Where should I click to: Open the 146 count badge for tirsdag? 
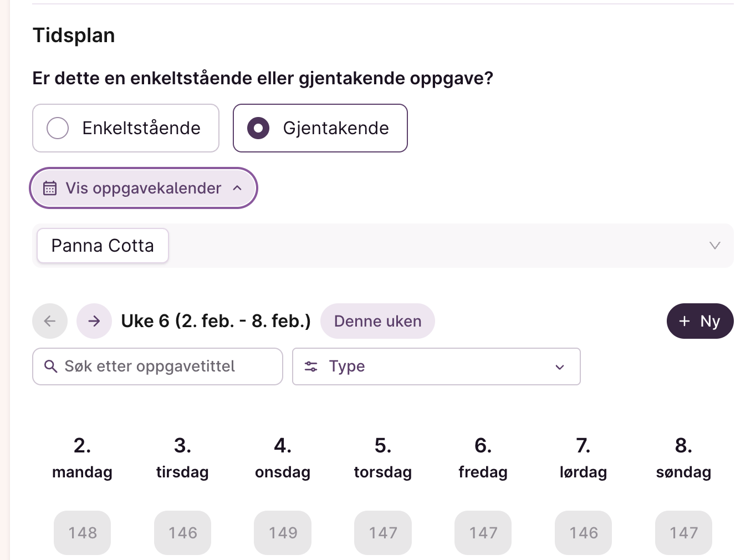182,533
